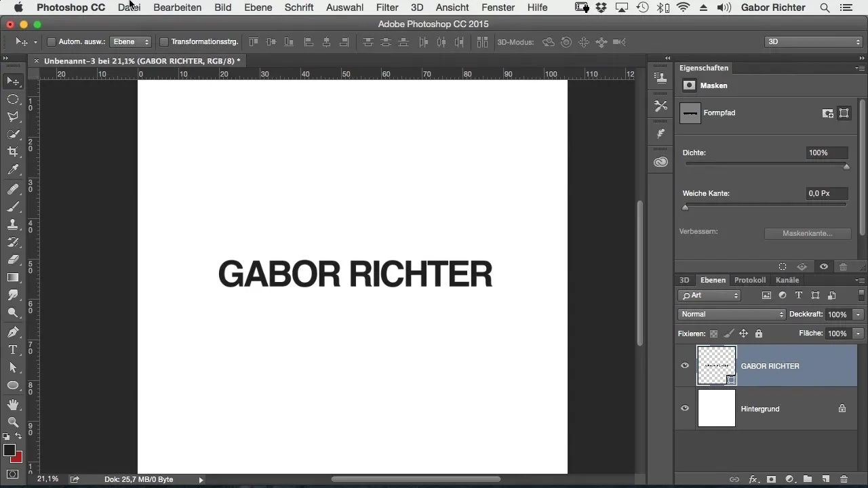The image size is (868, 488).
Task: Enable the Transformationsstrg. checkbox
Action: [163, 42]
